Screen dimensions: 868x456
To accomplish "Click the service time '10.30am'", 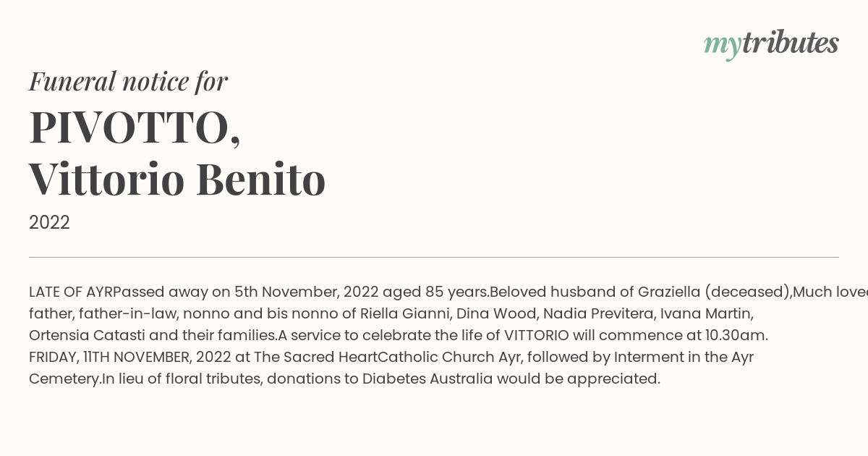I will 736,335.
